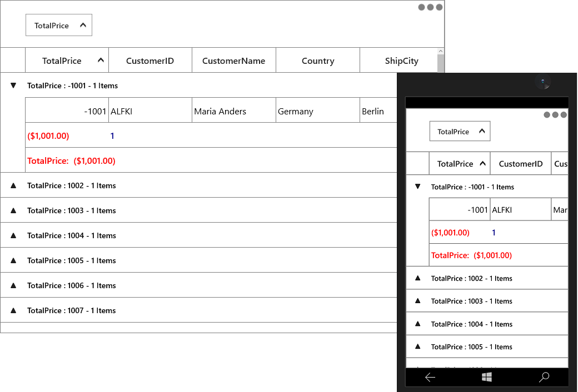Collapse the desktop TotalPrice : -1001 group
The width and height of the screenshot is (578, 392).
click(13, 86)
